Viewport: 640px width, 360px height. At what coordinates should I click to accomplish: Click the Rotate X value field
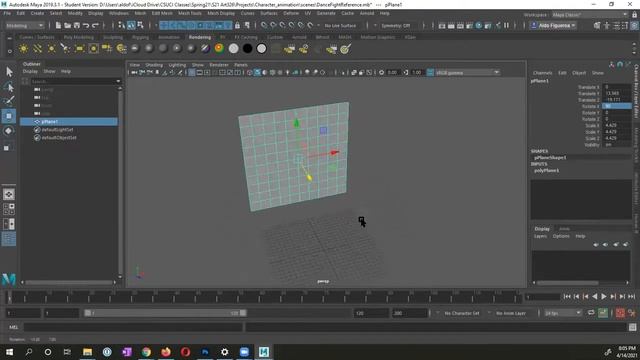coord(617,106)
